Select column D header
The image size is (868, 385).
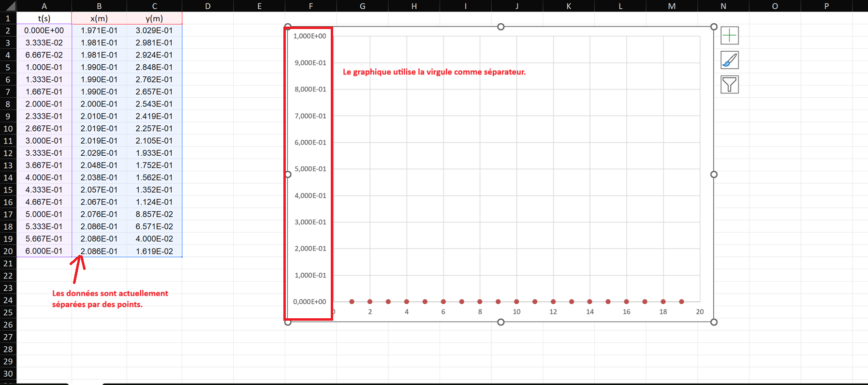(207, 6)
